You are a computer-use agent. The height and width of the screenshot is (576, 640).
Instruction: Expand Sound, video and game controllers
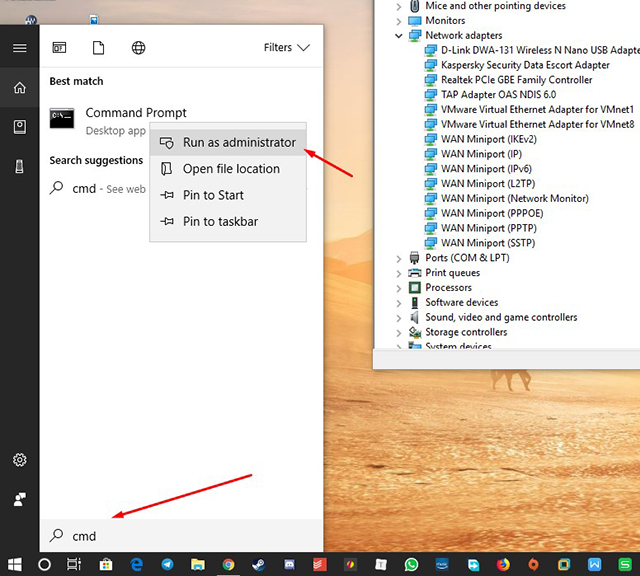coord(400,318)
